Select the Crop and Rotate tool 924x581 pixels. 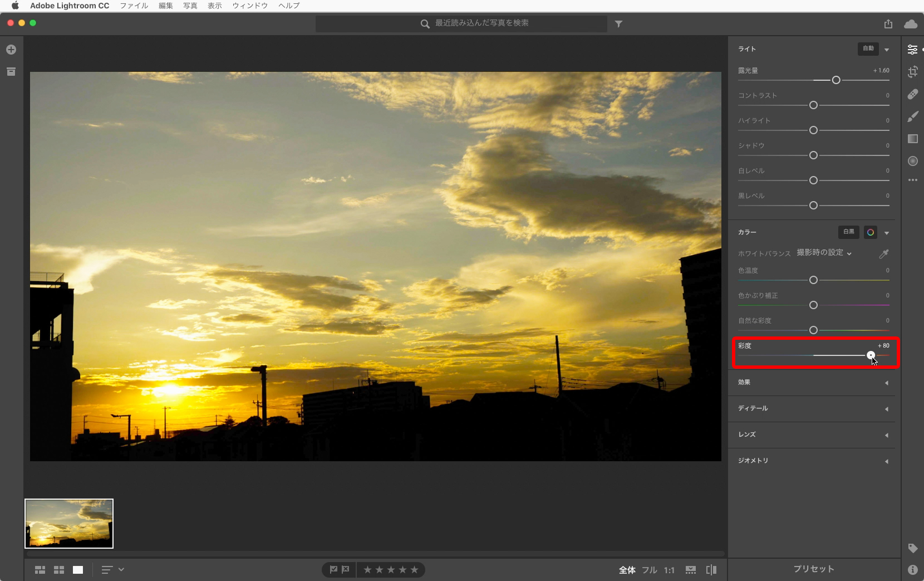coord(913,72)
